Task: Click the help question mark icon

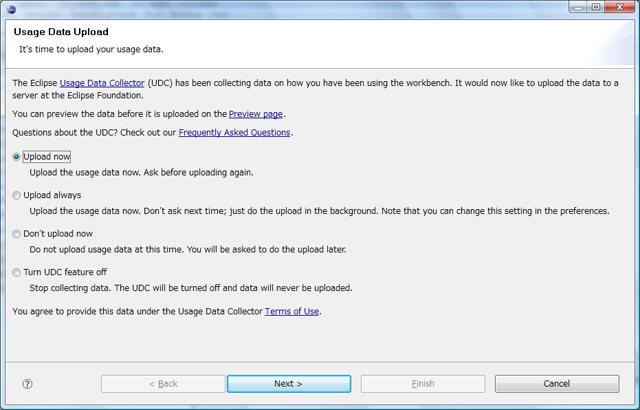Action: [28, 383]
